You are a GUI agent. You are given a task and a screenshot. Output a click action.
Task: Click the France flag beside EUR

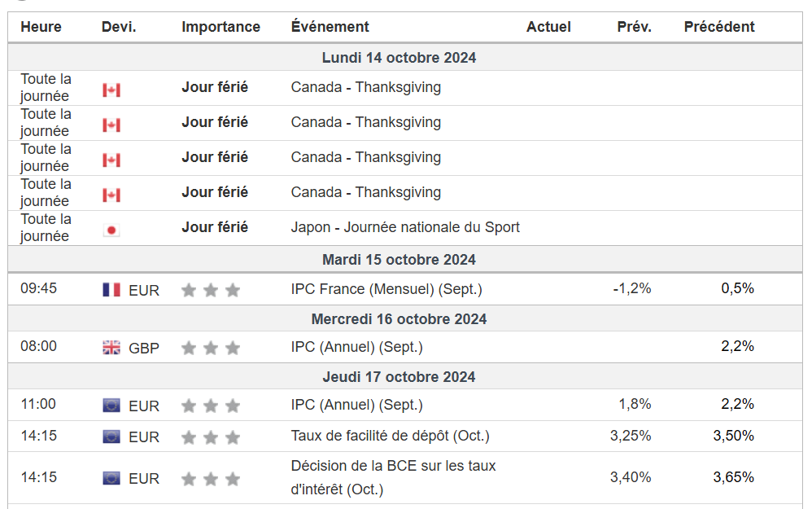pos(111,290)
